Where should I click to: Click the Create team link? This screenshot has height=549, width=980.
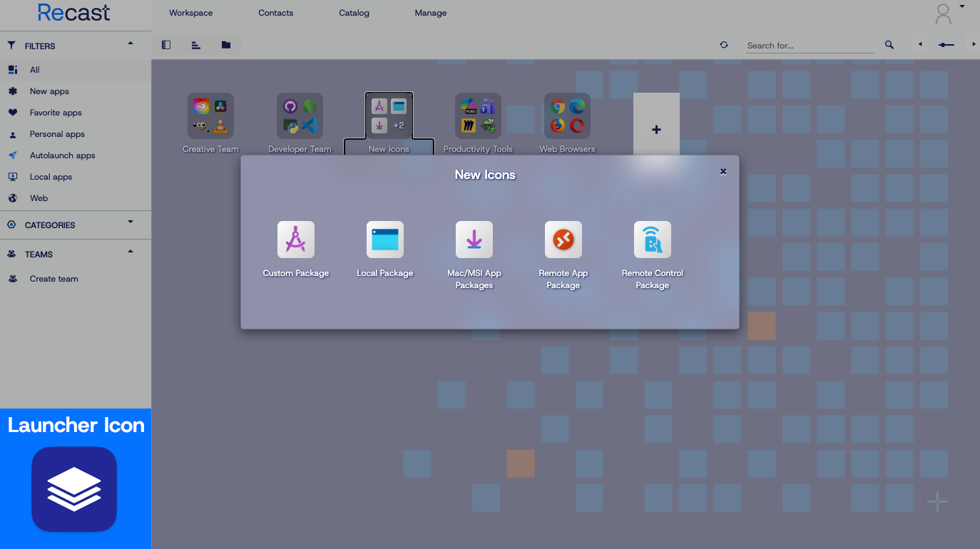coord(54,279)
